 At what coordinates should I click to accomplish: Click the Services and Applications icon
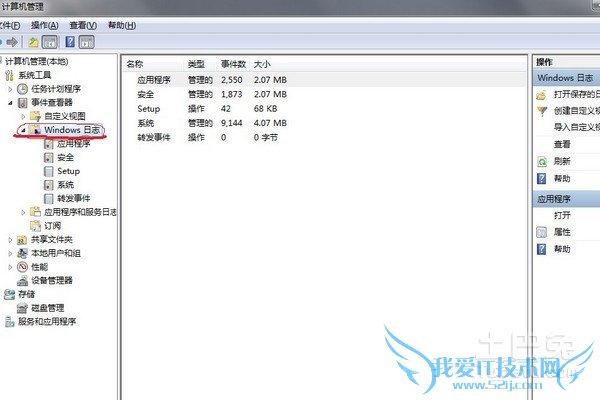[x=10, y=322]
